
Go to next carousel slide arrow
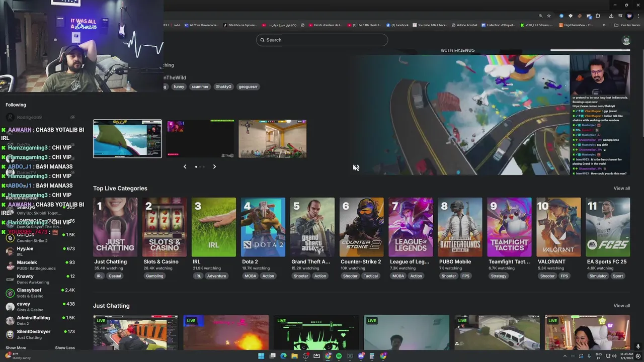tap(214, 166)
